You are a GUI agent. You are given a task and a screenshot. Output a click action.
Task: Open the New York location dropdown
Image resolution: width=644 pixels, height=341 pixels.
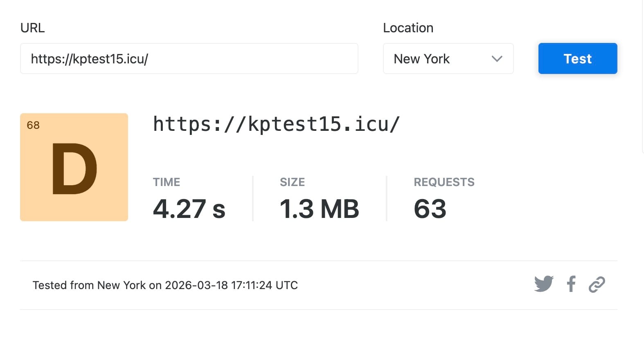(x=448, y=59)
